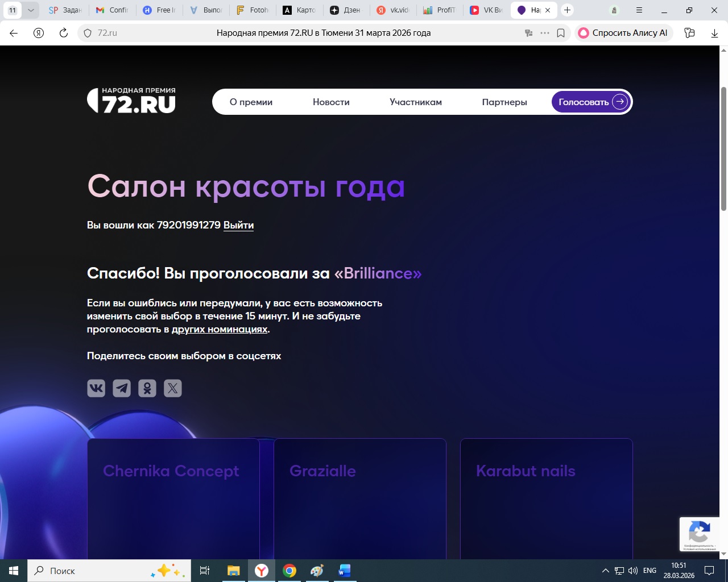
Task: Open the browser hamburger menu
Action: (639, 10)
